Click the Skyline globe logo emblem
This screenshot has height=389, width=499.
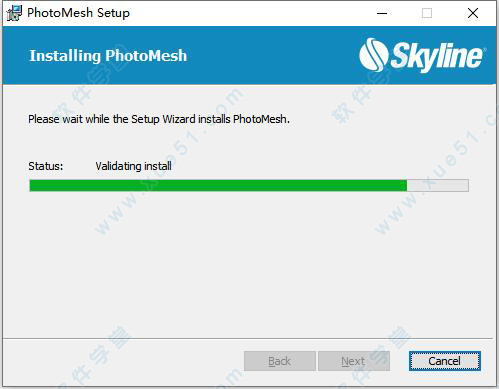pos(374,55)
